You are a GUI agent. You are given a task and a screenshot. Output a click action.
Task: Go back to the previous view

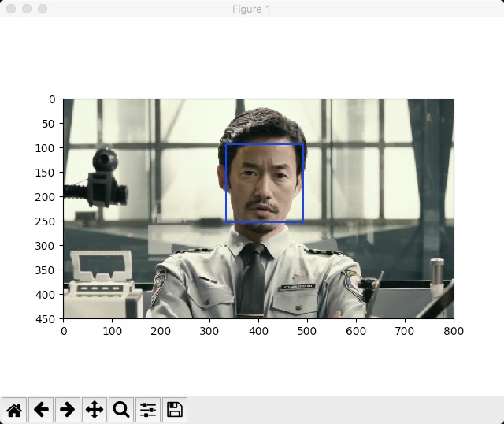pyautogui.click(x=41, y=410)
